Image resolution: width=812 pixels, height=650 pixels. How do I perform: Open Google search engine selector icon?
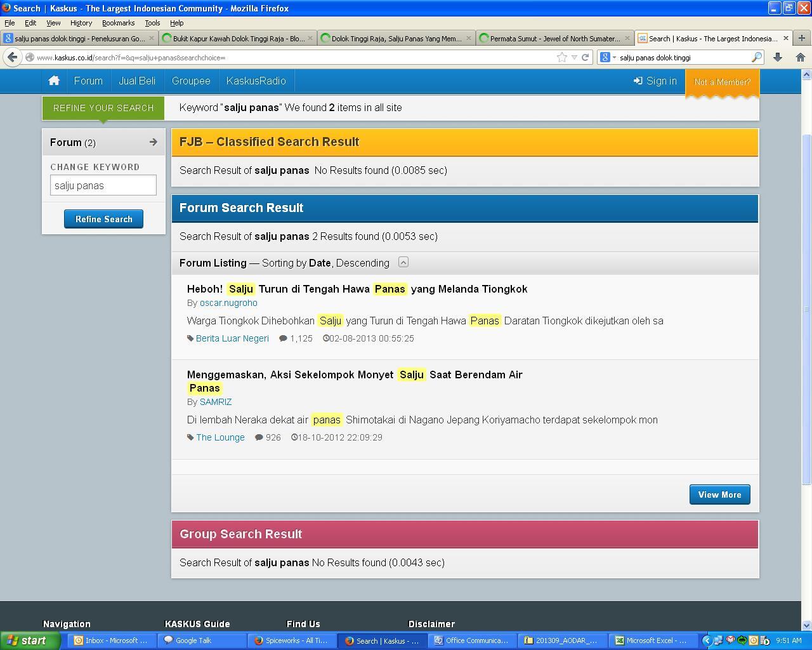tap(607, 57)
